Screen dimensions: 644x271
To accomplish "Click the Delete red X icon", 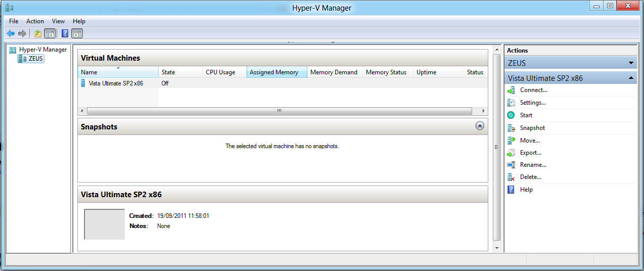I will click(x=511, y=177).
